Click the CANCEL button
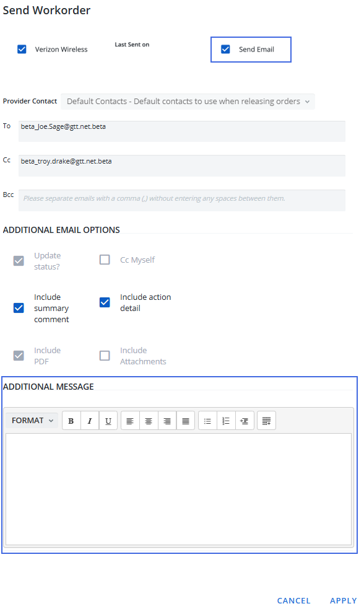364x614 pixels. tap(293, 601)
